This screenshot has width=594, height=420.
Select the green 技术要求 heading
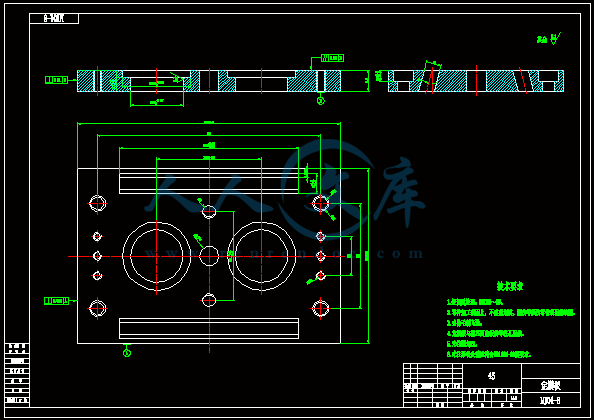coord(510,286)
